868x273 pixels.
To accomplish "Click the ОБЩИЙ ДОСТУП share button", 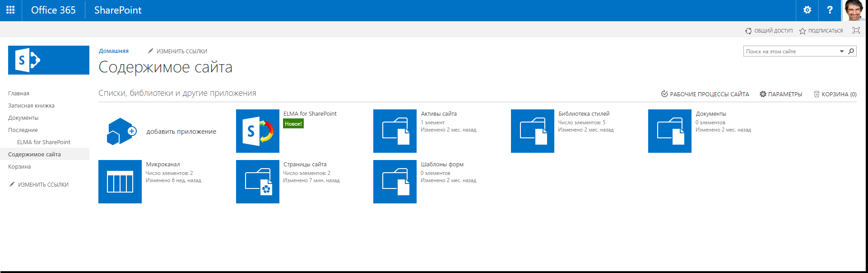I will pos(769,31).
